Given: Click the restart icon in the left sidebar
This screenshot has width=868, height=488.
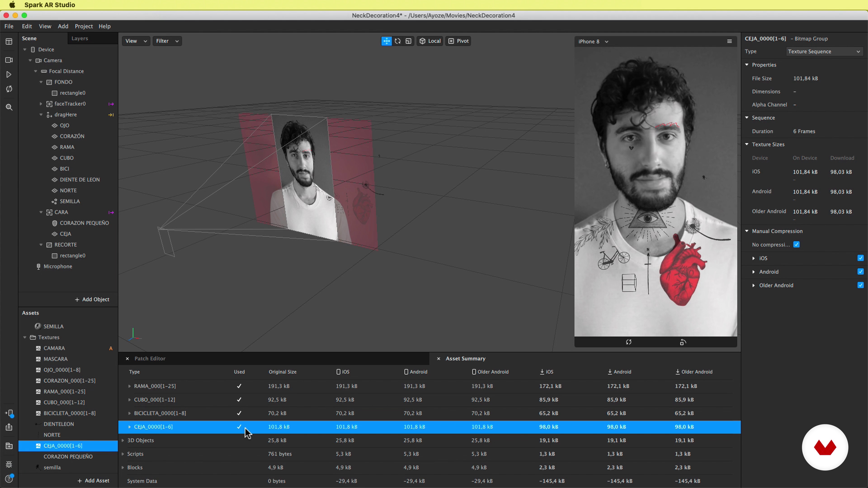Looking at the screenshot, I should 9,89.
